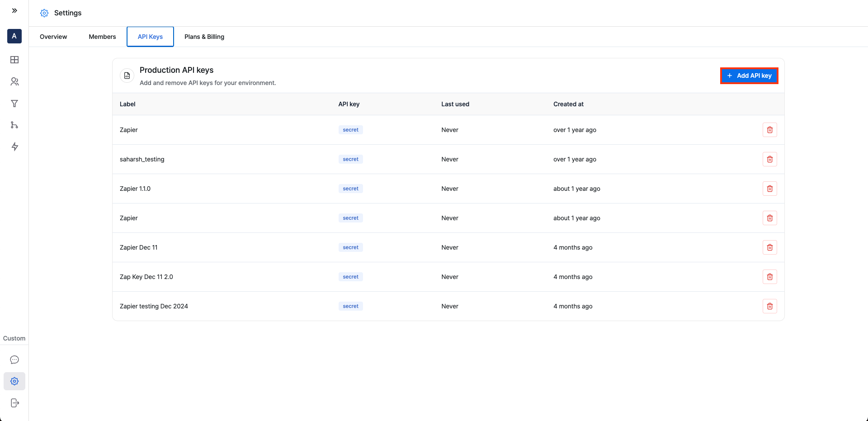Open the workspace avatar labeled A

(x=14, y=36)
